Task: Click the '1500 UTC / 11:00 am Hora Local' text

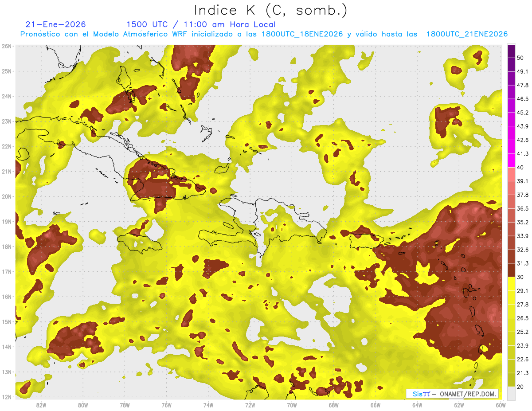Action: point(201,24)
